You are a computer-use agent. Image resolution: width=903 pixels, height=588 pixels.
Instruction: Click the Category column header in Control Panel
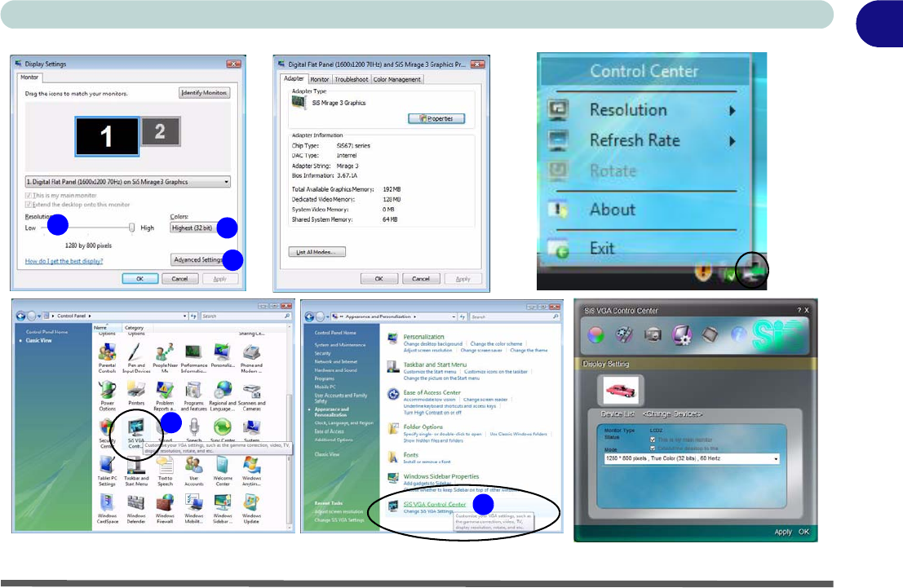point(134,328)
